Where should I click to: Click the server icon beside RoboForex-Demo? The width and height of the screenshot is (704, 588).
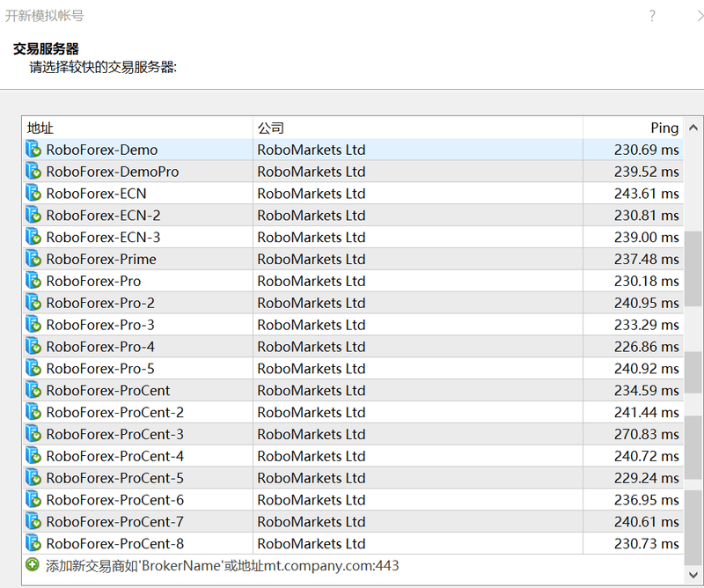click(32, 150)
